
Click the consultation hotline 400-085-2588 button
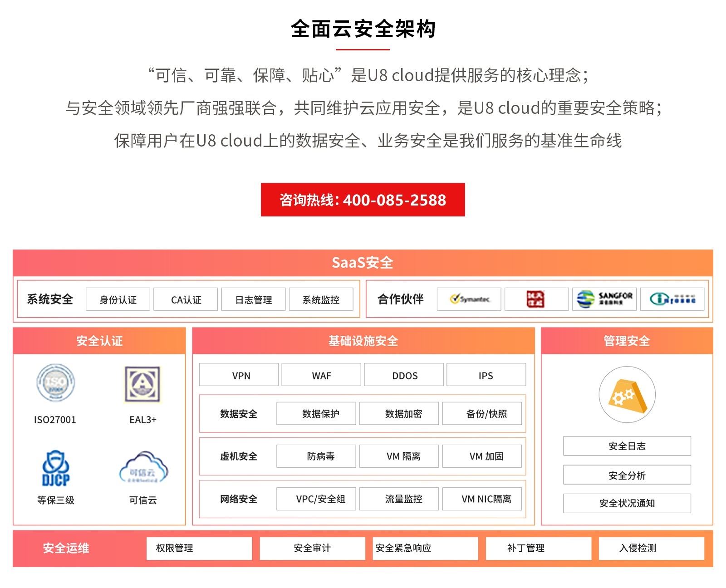[x=363, y=200]
